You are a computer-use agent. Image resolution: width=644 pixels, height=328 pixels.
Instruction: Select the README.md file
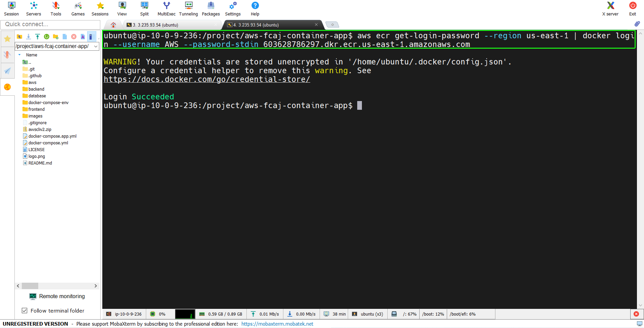pyautogui.click(x=37, y=163)
